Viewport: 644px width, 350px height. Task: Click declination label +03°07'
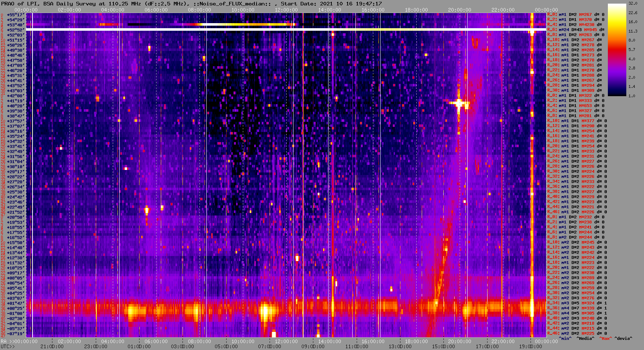[16, 298]
